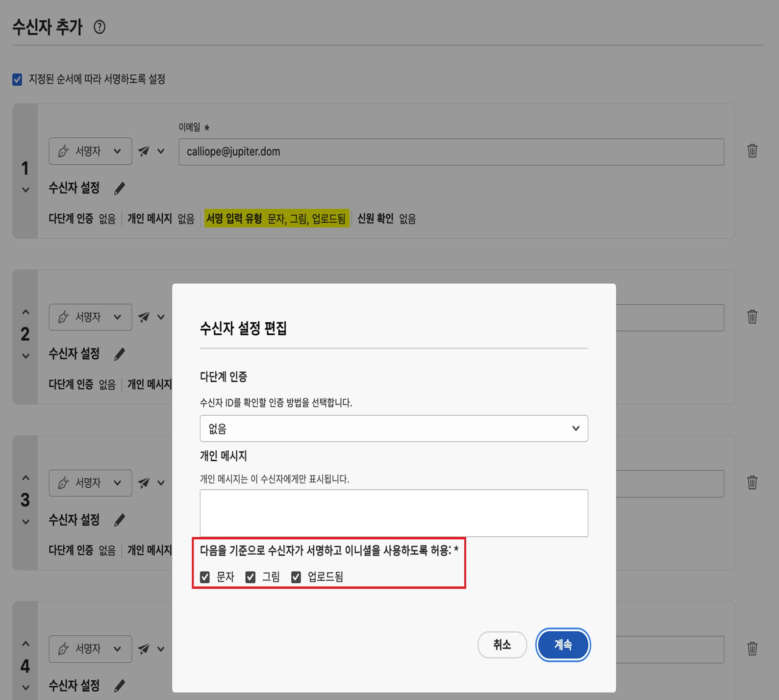Delete recipient 4 with trash icon

click(x=752, y=649)
